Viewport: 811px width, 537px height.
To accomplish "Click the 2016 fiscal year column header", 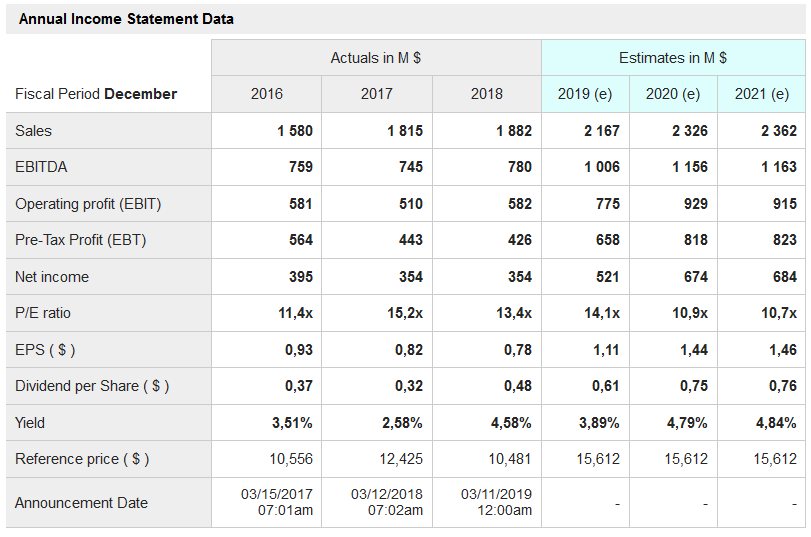I will [267, 94].
